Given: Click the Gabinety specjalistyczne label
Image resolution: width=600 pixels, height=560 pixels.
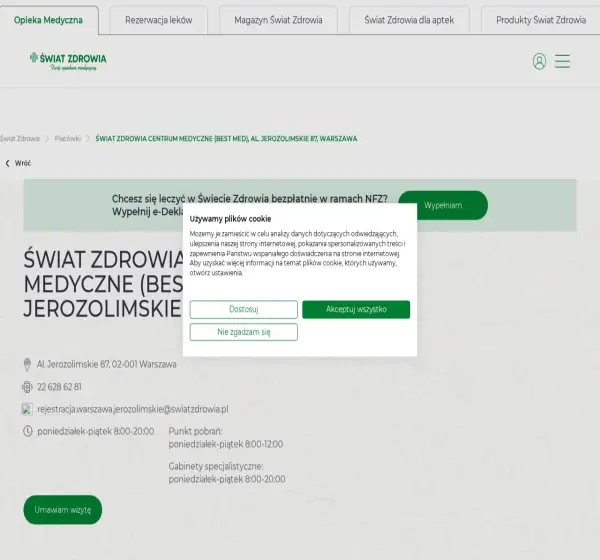Looking at the screenshot, I should click(216, 467).
